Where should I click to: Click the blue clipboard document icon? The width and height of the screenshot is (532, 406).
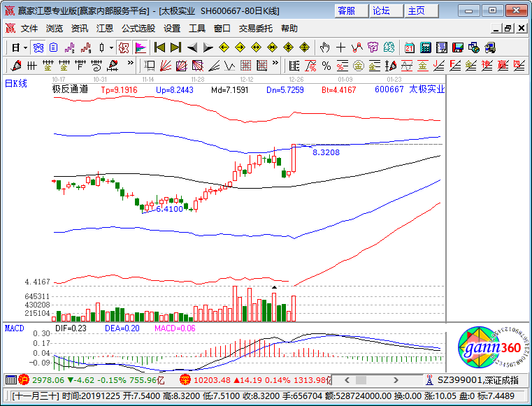click(x=53, y=48)
